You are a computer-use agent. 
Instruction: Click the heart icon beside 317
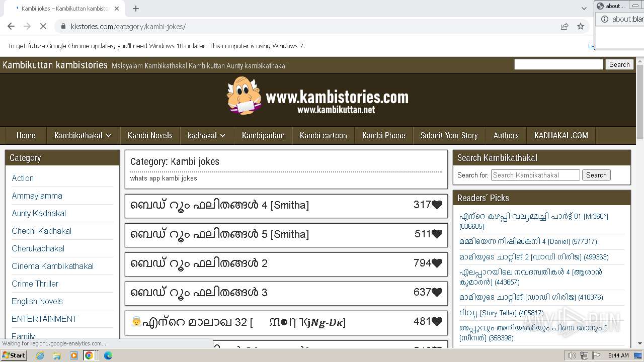[x=437, y=205]
